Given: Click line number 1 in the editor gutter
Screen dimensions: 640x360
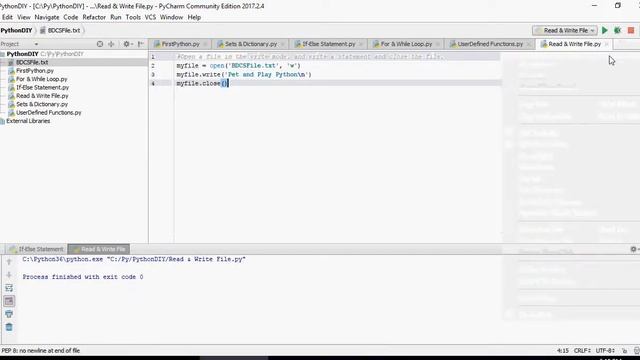Looking at the screenshot, I should coord(153,57).
